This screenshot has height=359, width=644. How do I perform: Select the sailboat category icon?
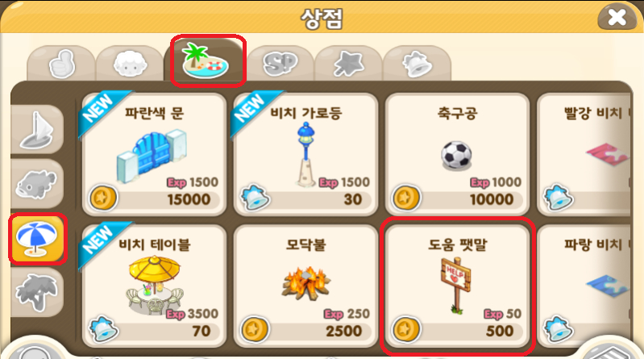pyautogui.click(x=37, y=130)
